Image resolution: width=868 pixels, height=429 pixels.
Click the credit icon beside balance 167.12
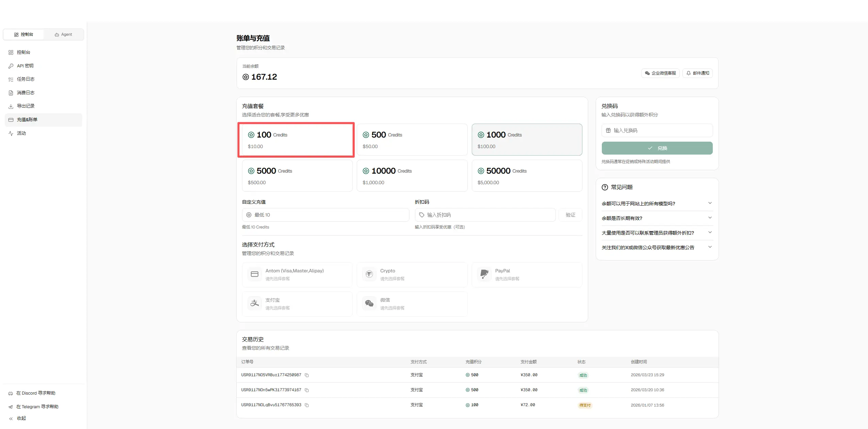pos(245,77)
